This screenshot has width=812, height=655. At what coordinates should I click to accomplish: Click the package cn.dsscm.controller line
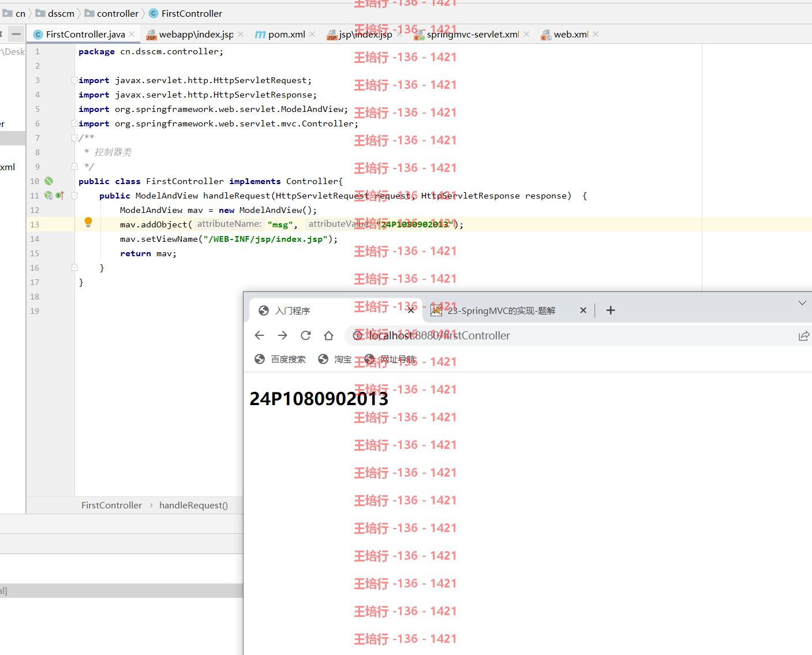coord(151,51)
